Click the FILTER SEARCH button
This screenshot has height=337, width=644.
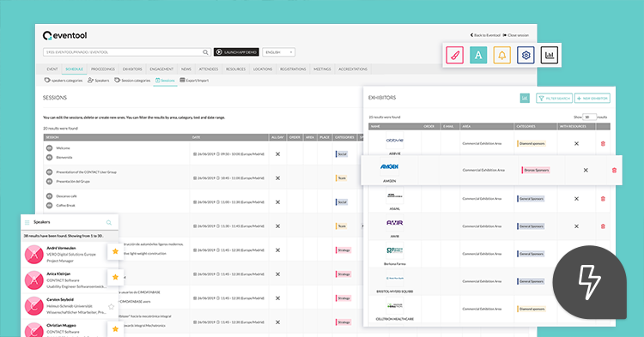click(554, 99)
